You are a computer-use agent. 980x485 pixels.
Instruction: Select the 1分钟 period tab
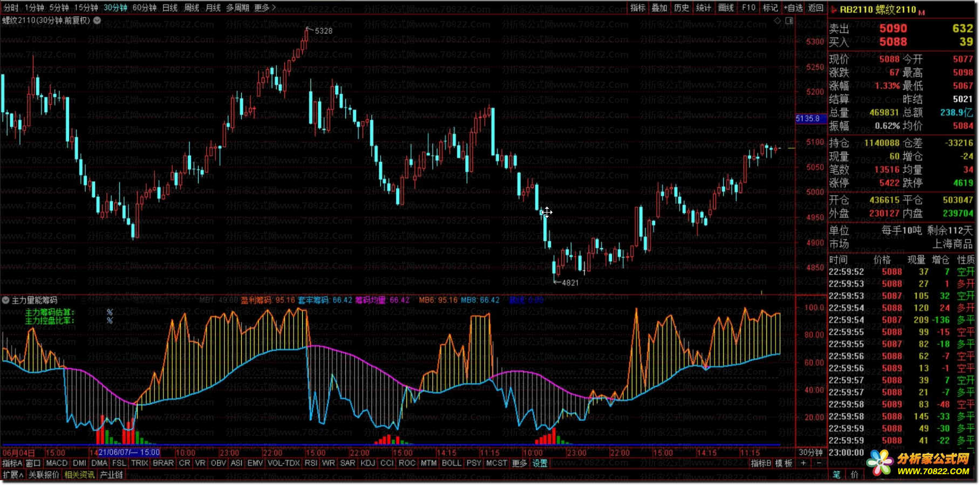[34, 8]
